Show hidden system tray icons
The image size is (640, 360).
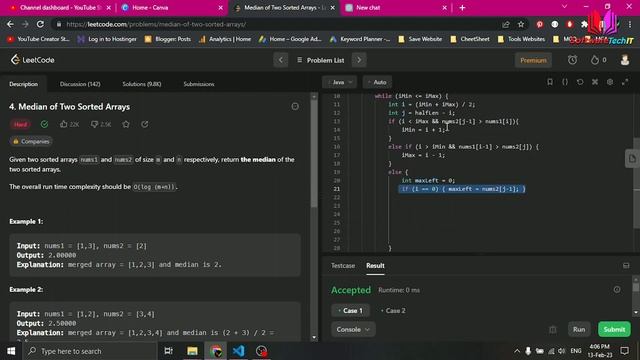517,351
